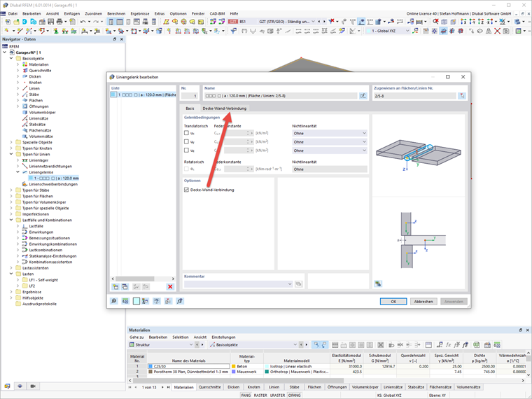532x399 pixels.
Task: Expand the Typen für Stäbe tree node
Action: pyautogui.click(x=11, y=190)
